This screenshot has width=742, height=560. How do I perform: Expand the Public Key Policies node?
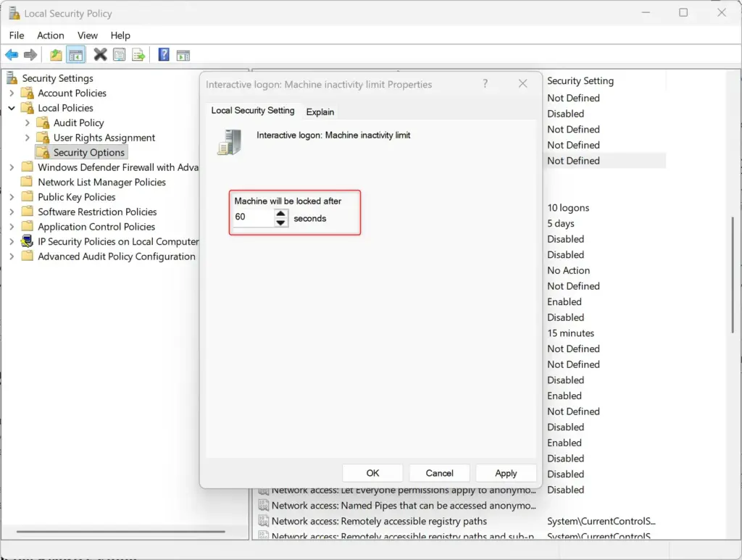[12, 197]
